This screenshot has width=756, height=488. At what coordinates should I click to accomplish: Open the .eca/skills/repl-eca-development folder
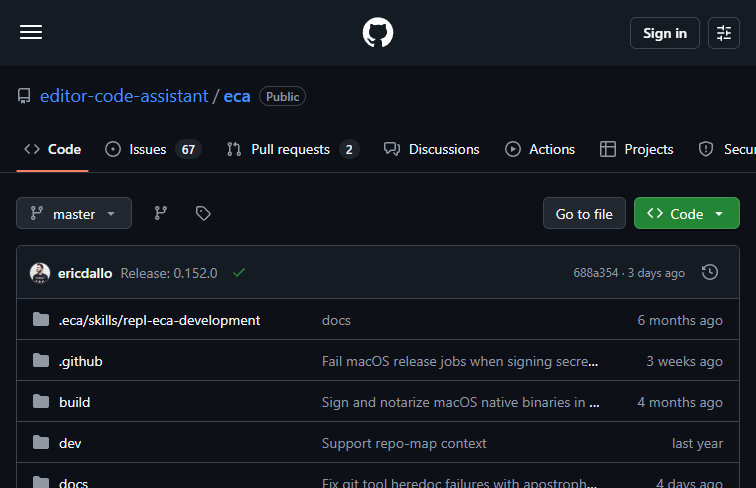click(x=159, y=320)
